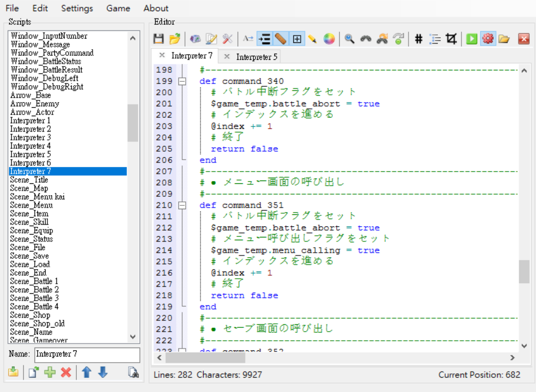Click the editor scroll left arrow
The height and width of the screenshot is (392, 536).
coord(159,358)
